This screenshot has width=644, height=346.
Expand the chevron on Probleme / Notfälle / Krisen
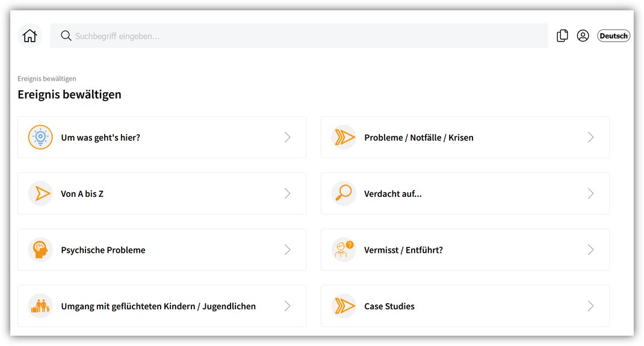[590, 137]
